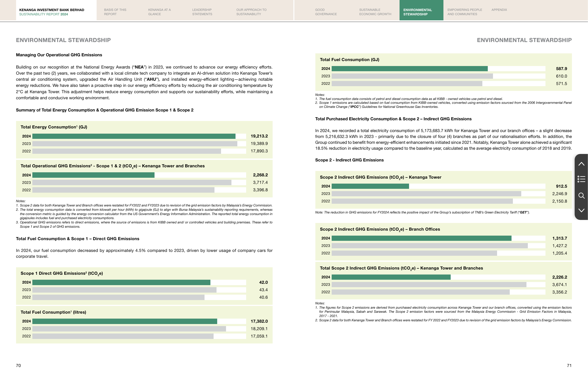The height and width of the screenshot is (374, 588).
Task: Open the Basis of This Report tab
Action: [115, 12]
